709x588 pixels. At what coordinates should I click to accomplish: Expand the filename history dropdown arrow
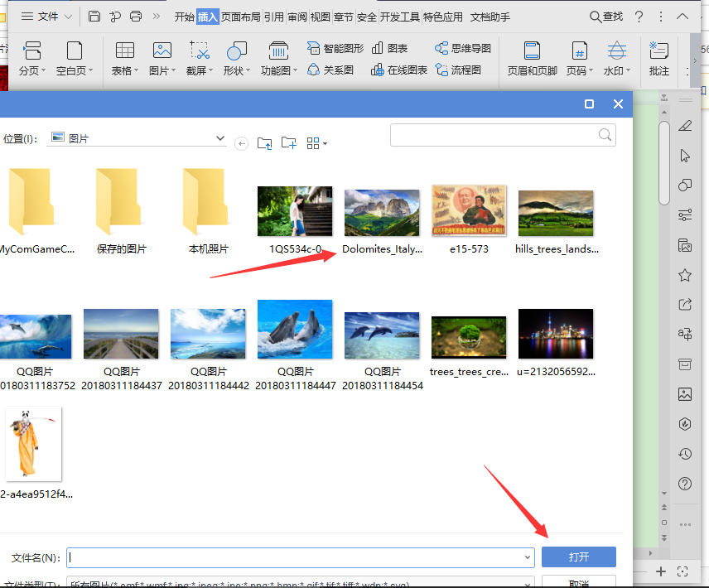(528, 557)
